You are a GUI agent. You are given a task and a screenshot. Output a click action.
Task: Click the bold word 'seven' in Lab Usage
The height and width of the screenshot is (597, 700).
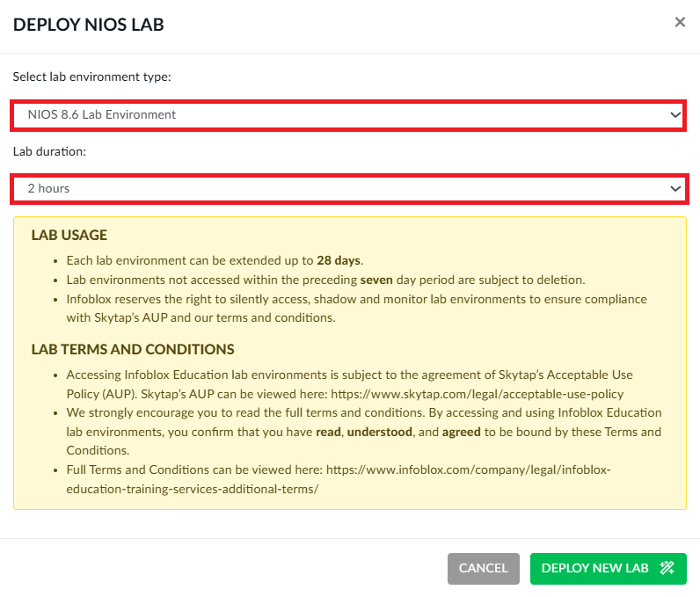[376, 280]
